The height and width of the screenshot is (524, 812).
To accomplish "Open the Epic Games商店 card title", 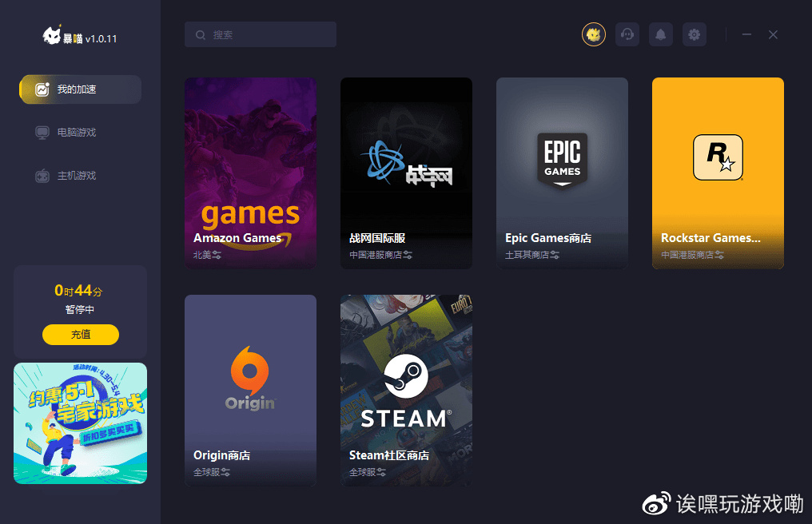I will click(x=548, y=238).
